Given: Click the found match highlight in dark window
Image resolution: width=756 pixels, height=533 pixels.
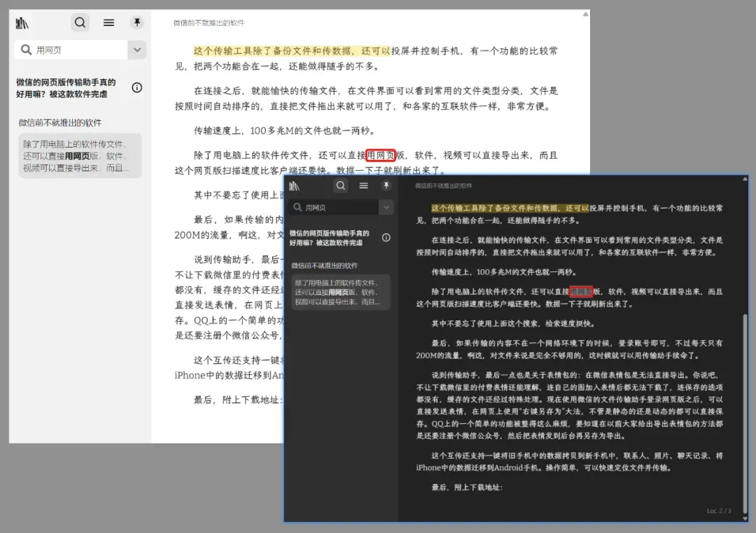Looking at the screenshot, I should click(x=581, y=292).
